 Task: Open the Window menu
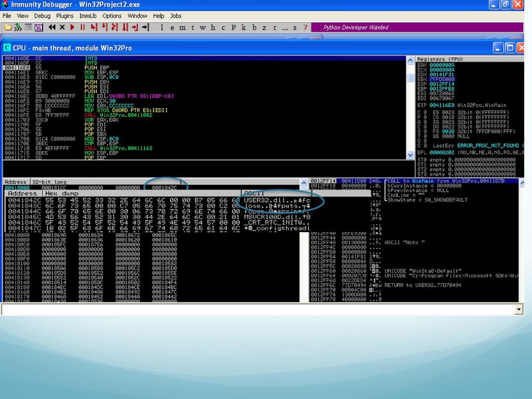point(137,16)
